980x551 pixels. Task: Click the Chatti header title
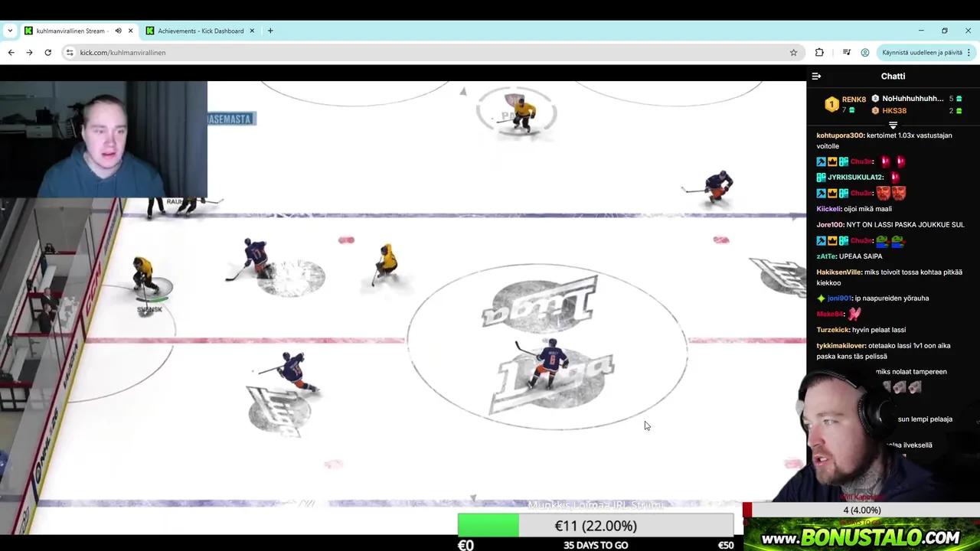893,77
